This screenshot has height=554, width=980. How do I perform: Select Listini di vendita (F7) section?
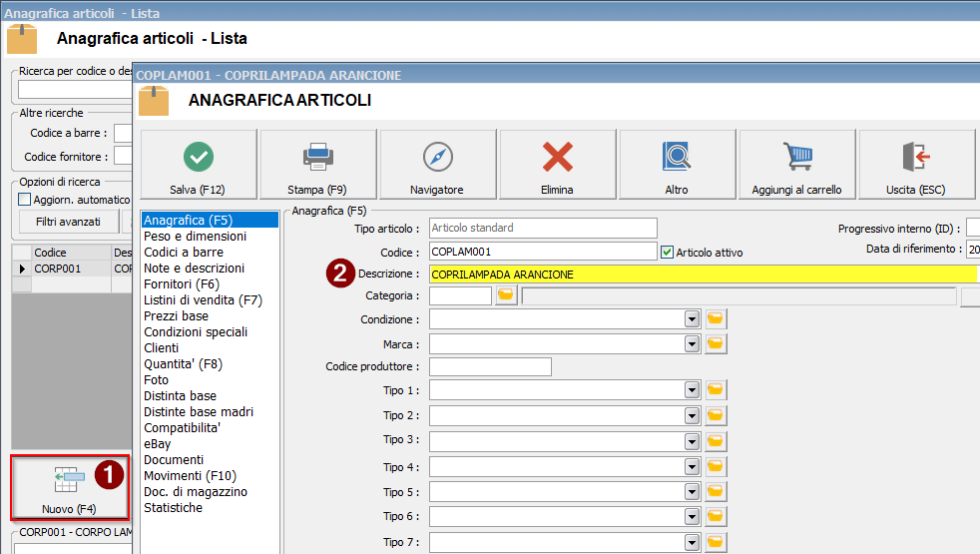203,300
